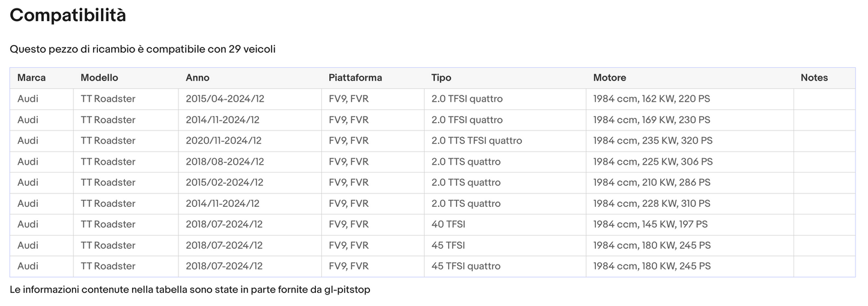This screenshot has width=868, height=306.
Task: Click the Anno column header
Action: 198,78
